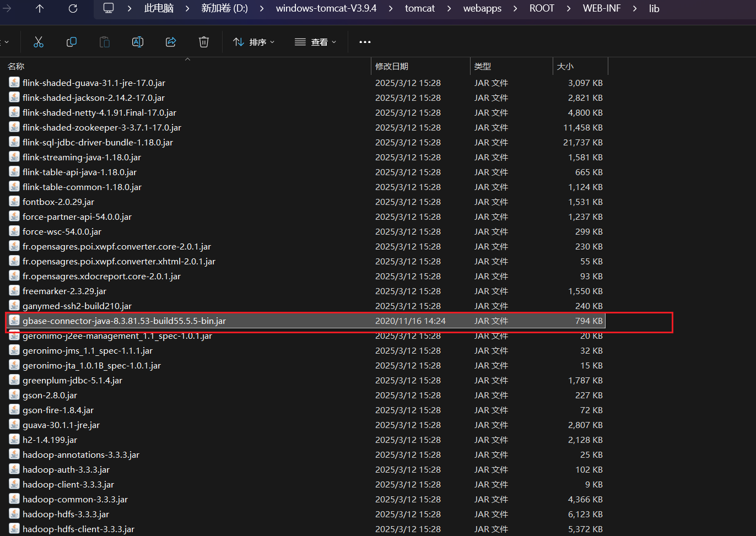Open the 排序 sort dropdown
The height and width of the screenshot is (536, 756).
(x=253, y=42)
